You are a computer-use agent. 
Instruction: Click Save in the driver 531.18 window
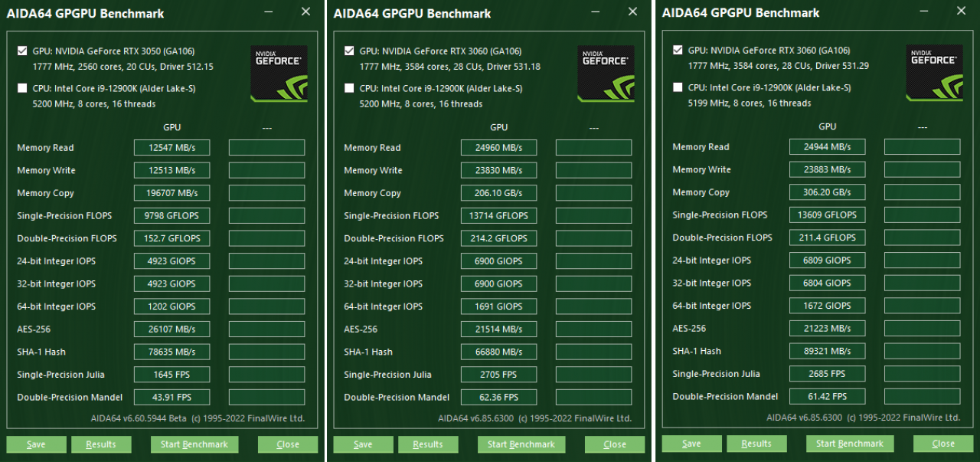click(363, 444)
